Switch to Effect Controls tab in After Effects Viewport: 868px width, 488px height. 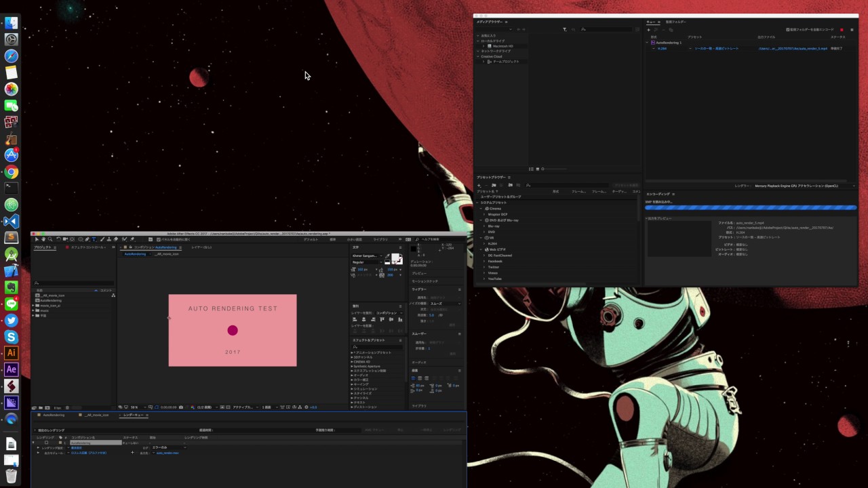pyautogui.click(x=87, y=247)
